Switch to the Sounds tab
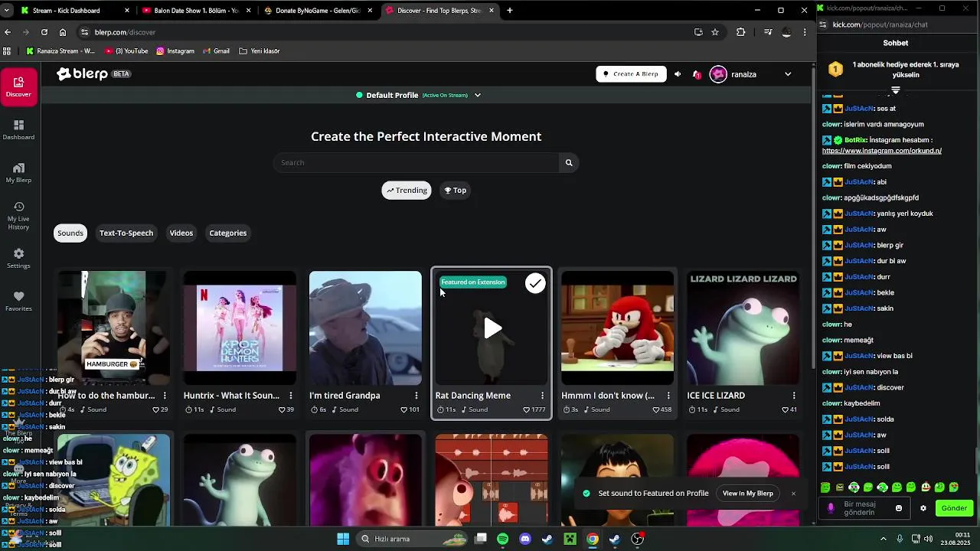The height and width of the screenshot is (551, 980). point(70,233)
